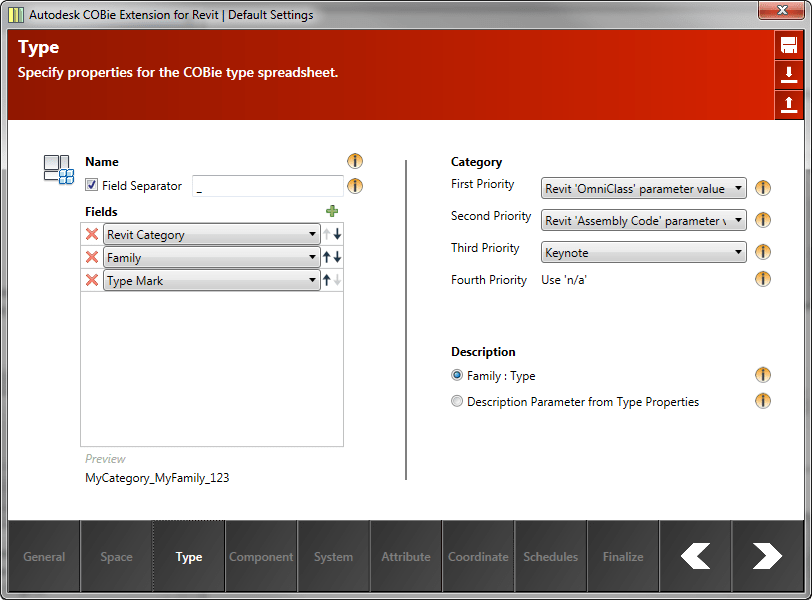The width and height of the screenshot is (812, 600).
Task: Go to the Space tab
Action: (116, 557)
